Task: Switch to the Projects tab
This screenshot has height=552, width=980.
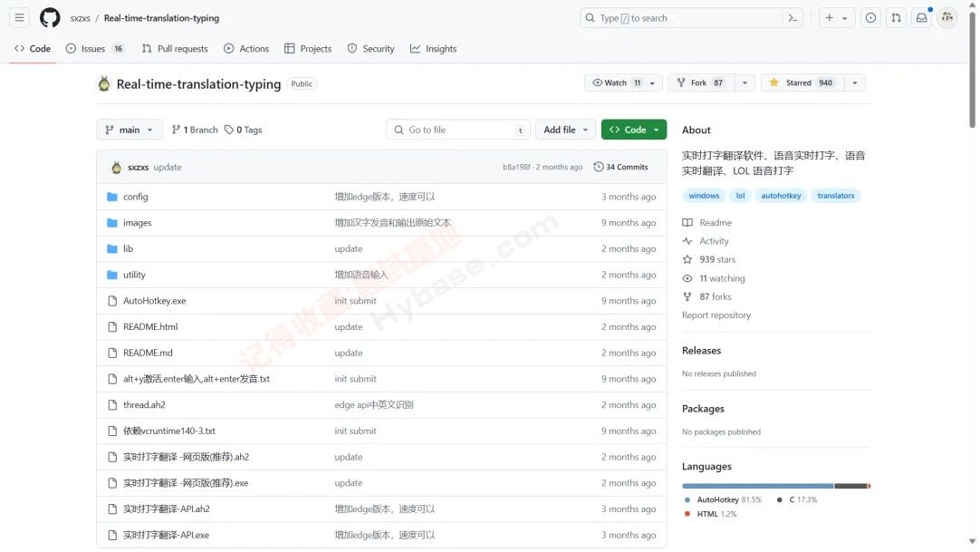Action: (308, 49)
